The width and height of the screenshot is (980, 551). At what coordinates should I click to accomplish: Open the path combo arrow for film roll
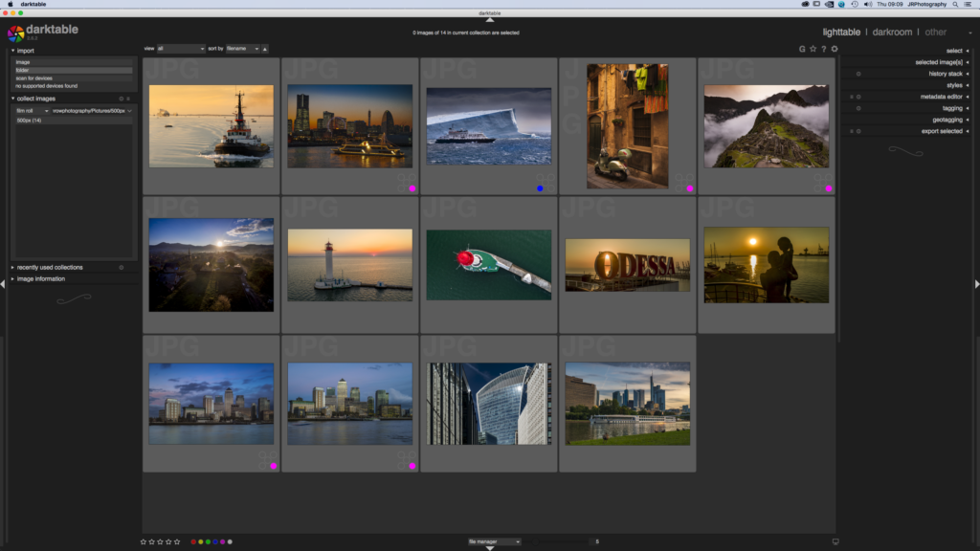(129, 111)
